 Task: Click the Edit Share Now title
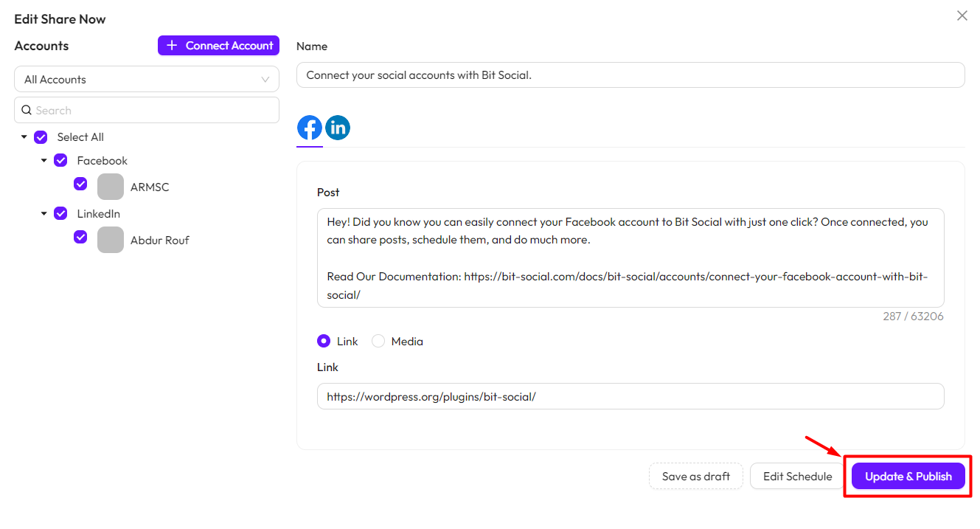(60, 19)
